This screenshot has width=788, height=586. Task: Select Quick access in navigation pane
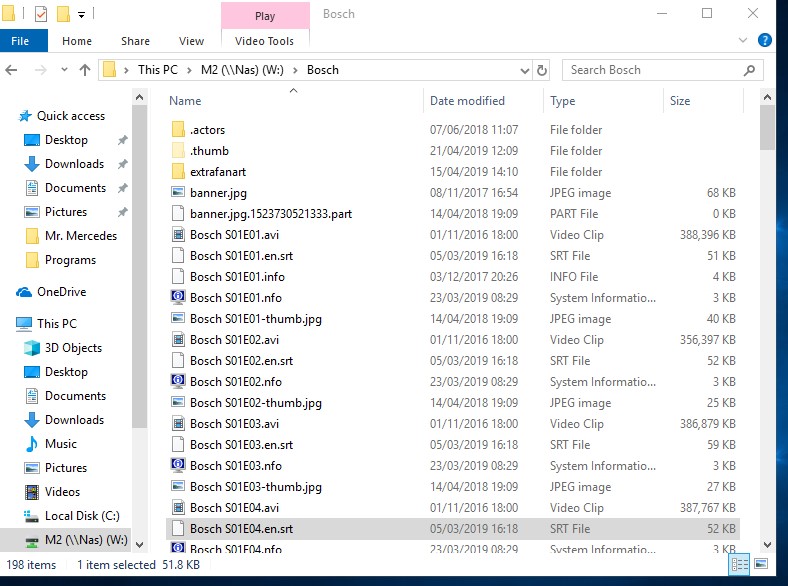[70, 116]
